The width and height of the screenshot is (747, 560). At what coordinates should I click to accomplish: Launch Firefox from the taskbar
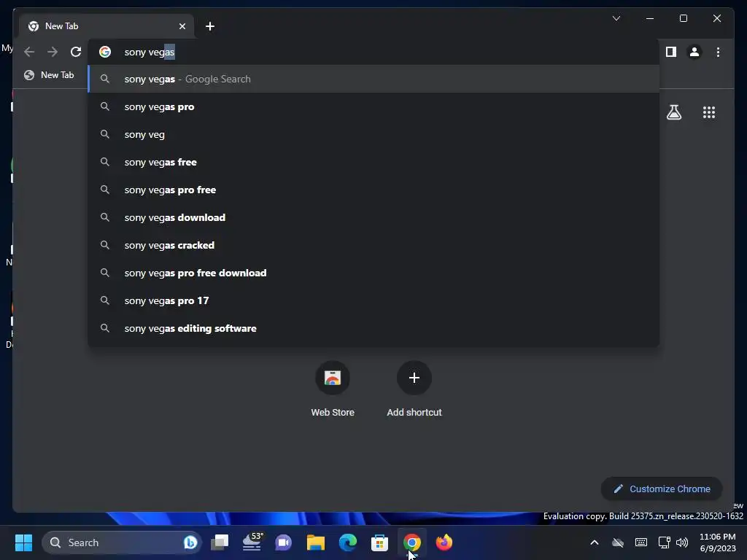(x=444, y=542)
